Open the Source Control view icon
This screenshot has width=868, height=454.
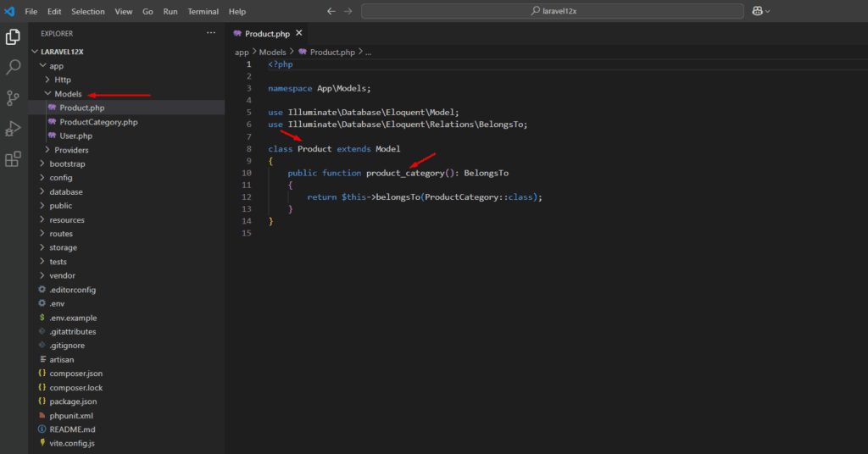coord(13,97)
